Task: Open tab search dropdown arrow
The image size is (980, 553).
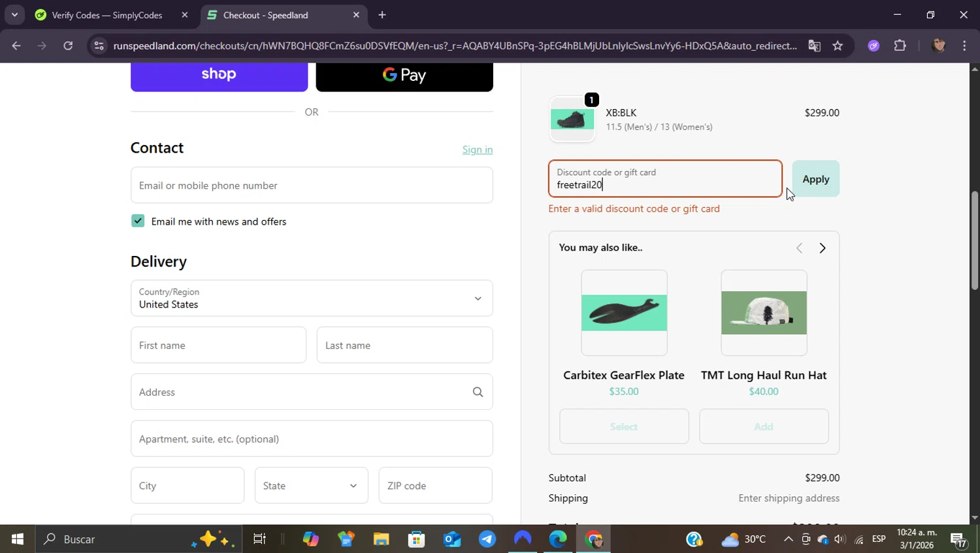Action: 14,15
